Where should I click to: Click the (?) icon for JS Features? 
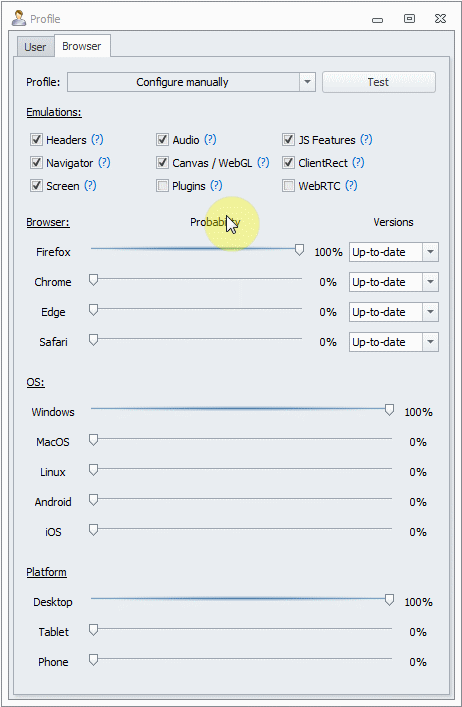366,139
